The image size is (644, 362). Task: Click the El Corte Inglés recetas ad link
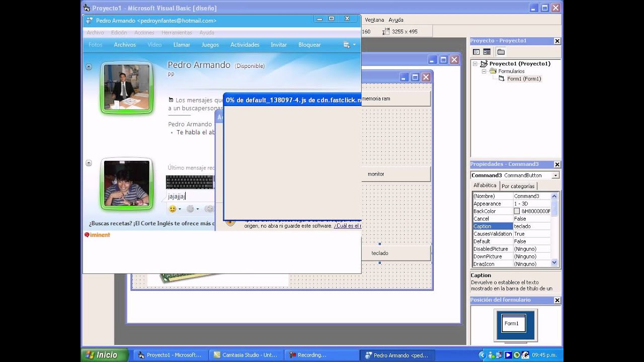coord(151,223)
